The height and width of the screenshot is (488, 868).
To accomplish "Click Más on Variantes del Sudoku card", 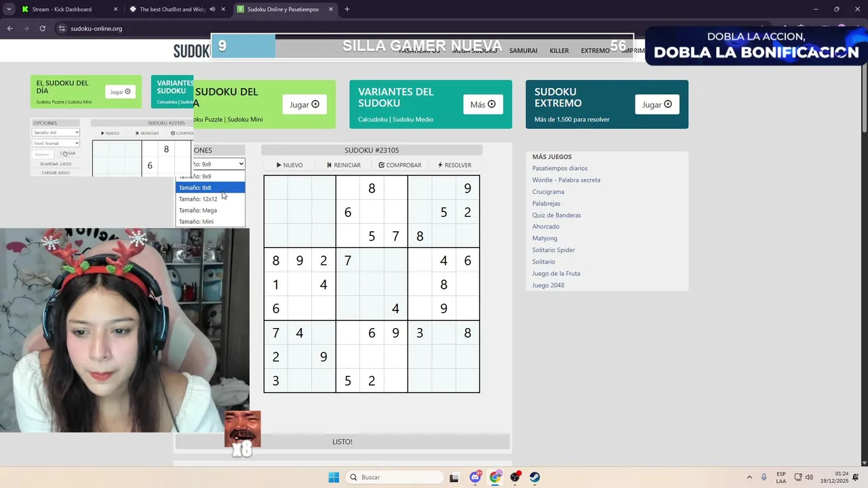I will (x=482, y=104).
